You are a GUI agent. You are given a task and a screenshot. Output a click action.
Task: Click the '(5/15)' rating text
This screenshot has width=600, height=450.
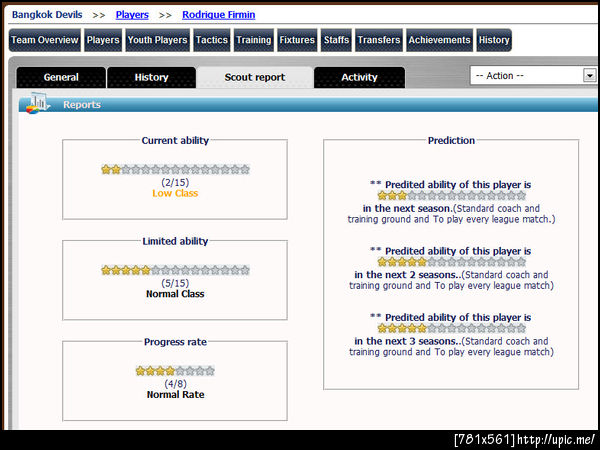(x=175, y=283)
